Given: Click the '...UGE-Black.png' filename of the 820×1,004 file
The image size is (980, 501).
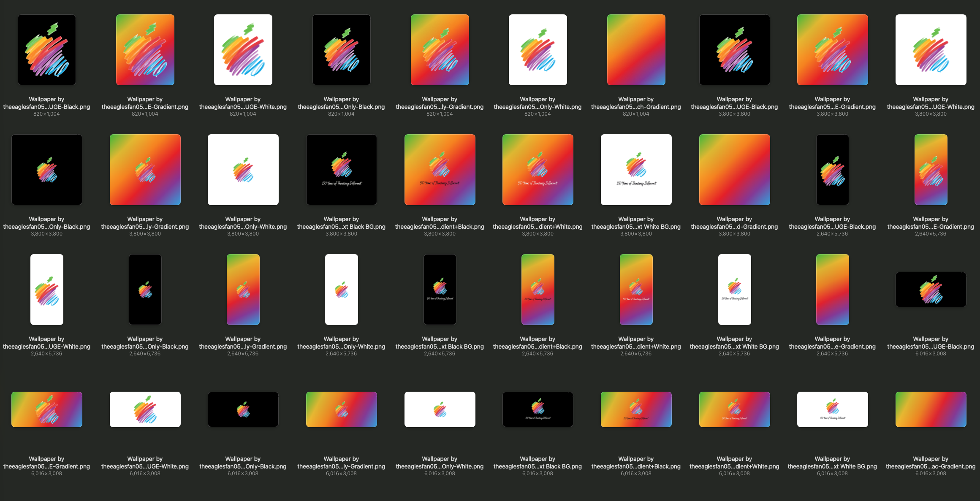Looking at the screenshot, I should 47,107.
